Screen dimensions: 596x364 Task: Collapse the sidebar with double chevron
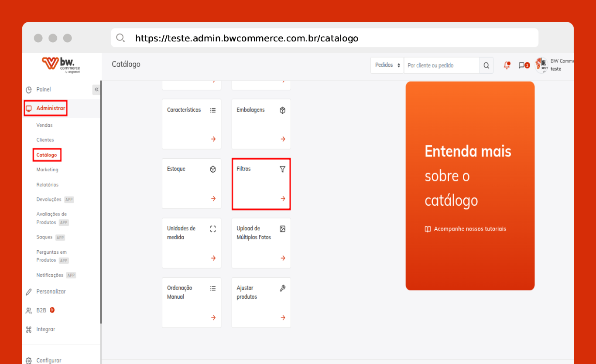point(96,89)
